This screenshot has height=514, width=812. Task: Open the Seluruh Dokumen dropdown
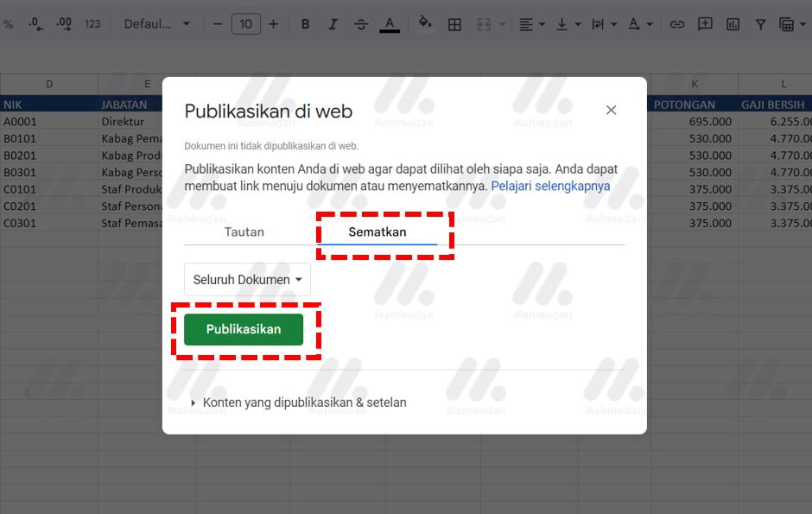(247, 280)
